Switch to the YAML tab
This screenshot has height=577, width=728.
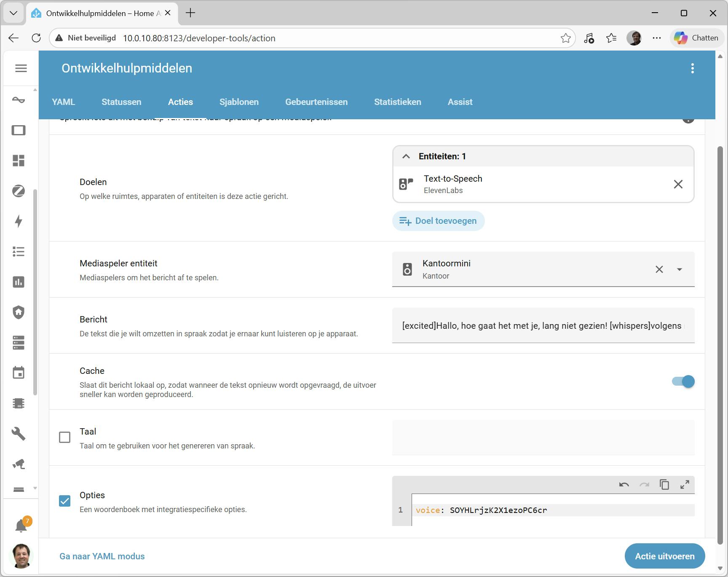point(64,102)
